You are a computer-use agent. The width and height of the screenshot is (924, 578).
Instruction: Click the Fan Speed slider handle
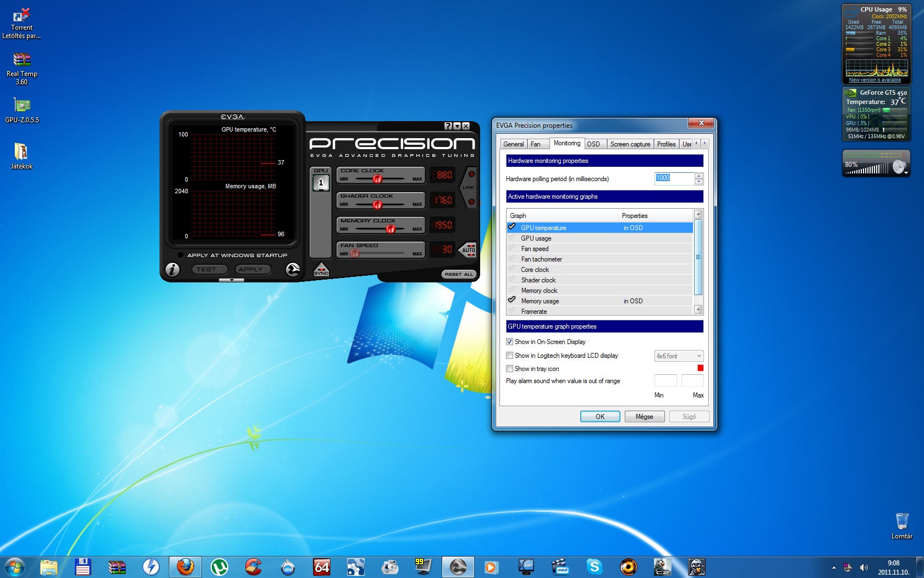coord(355,254)
